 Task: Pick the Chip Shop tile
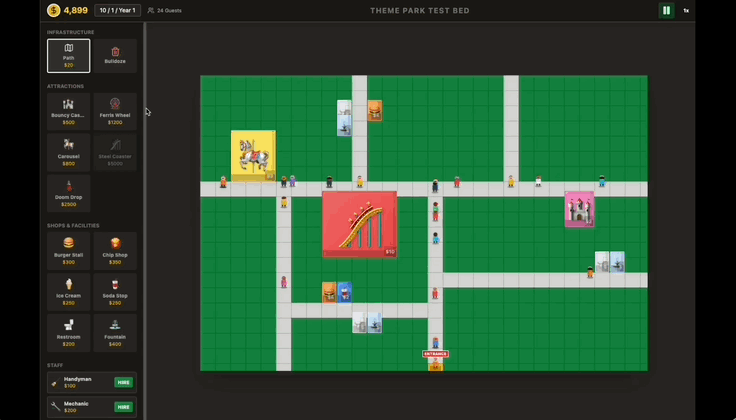coord(115,250)
